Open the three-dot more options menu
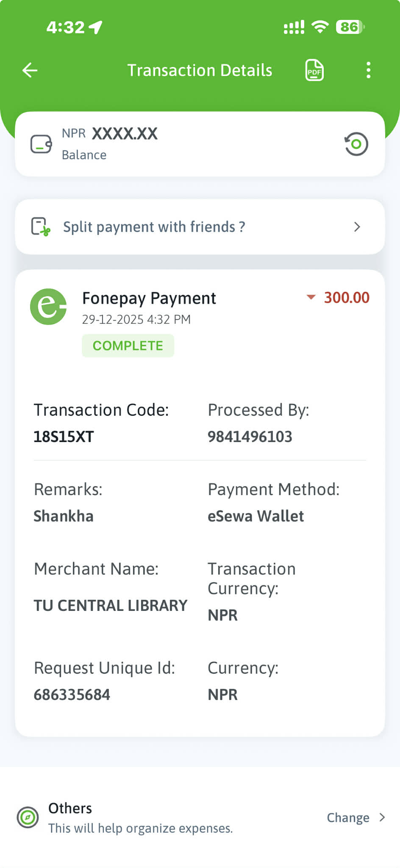 click(368, 70)
